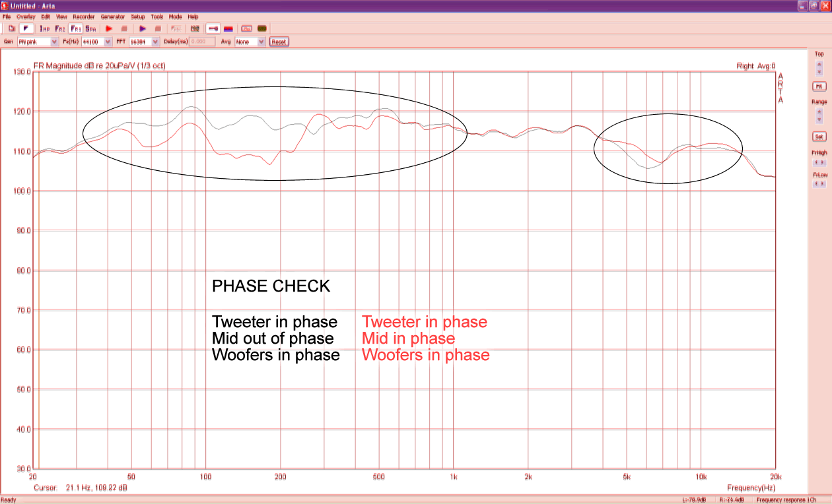Start the generator with the purple play icon
This screenshot has width=832, height=504.
pos(143,28)
